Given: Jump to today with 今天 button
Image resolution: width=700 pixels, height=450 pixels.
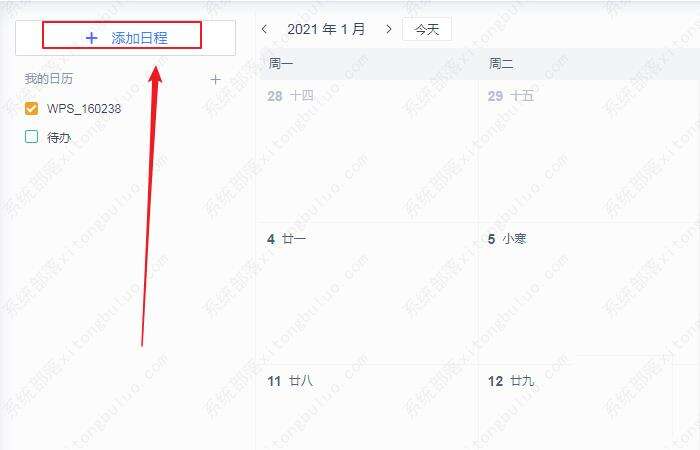Looking at the screenshot, I should [x=427, y=29].
